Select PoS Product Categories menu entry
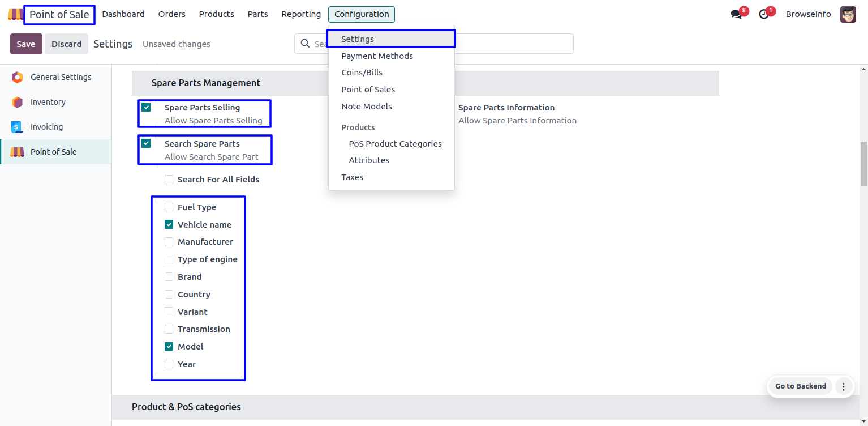Image resolution: width=868 pixels, height=426 pixels. 395,144
